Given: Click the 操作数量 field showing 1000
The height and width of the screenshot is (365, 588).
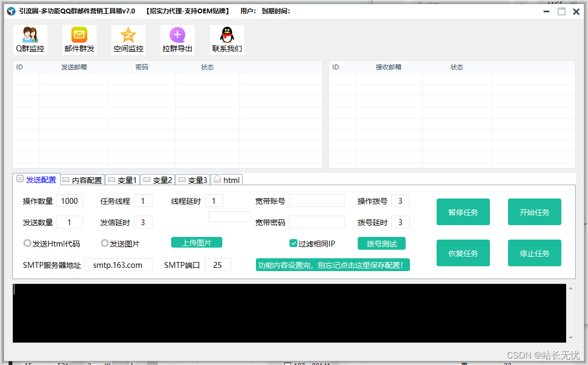Looking at the screenshot, I should point(70,201).
